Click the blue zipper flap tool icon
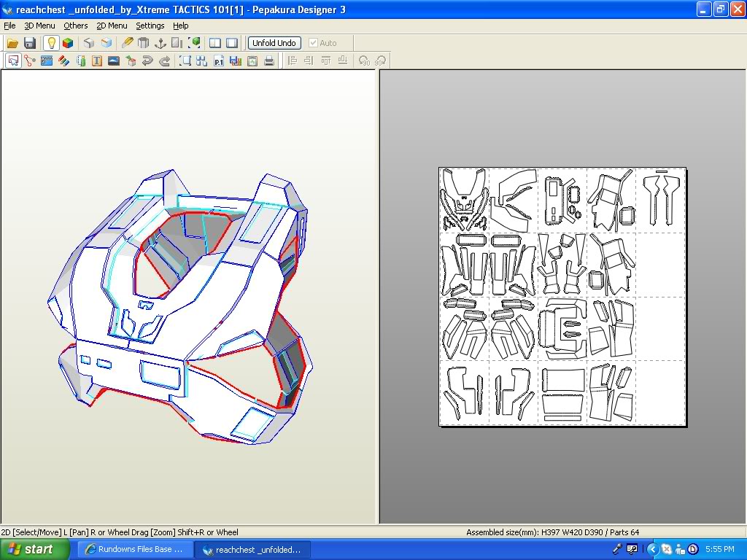The width and height of the screenshot is (747, 560). click(x=47, y=61)
